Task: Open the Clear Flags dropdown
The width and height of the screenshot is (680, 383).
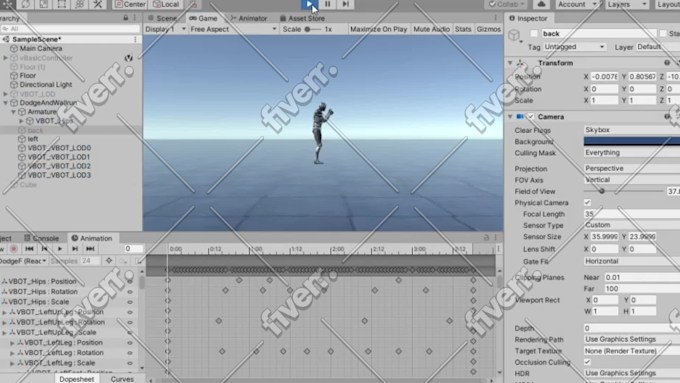Action: tap(632, 130)
